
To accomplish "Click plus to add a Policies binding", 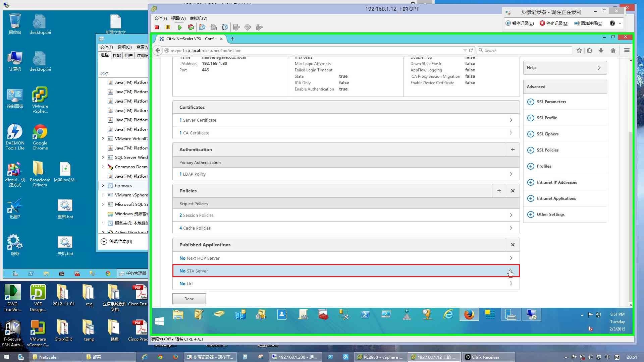I will pyautogui.click(x=499, y=191).
